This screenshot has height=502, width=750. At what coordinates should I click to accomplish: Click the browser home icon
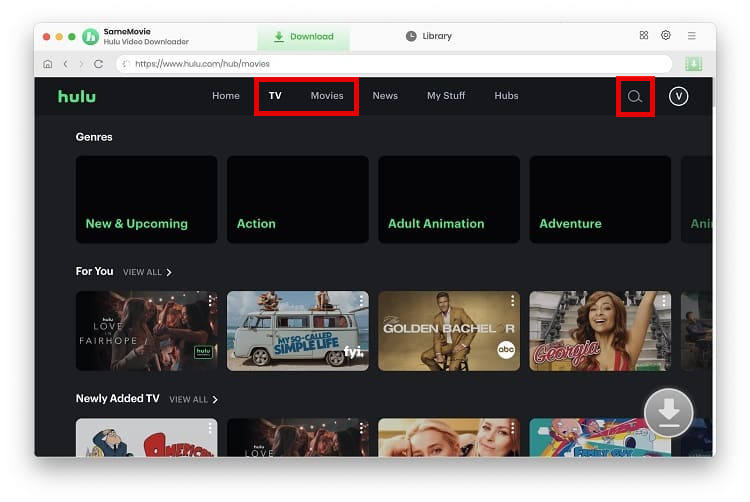(x=48, y=64)
